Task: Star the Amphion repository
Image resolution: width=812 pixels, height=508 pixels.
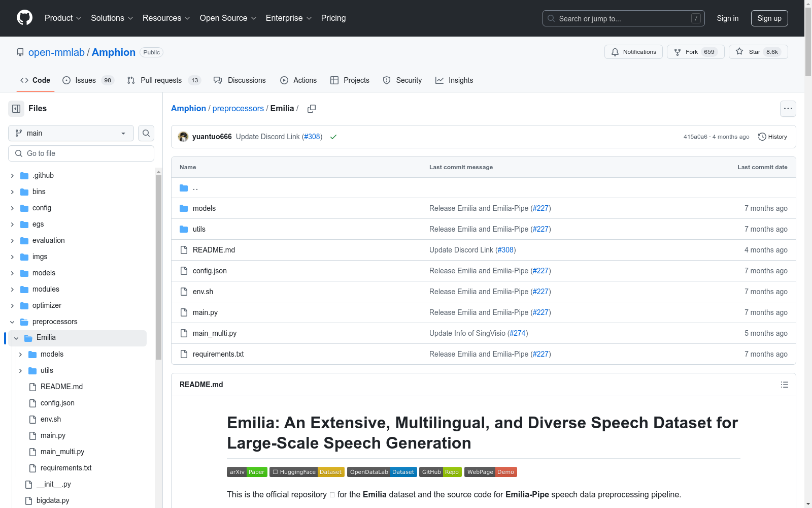Action: click(x=758, y=52)
